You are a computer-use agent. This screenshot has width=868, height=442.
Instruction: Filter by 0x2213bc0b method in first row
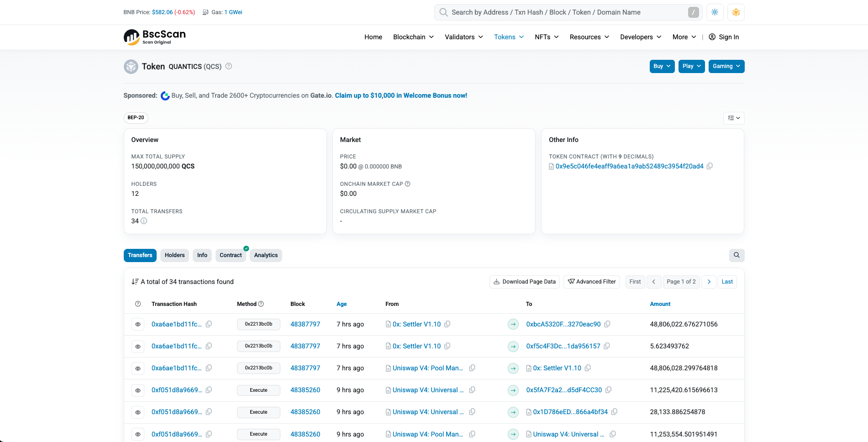click(x=258, y=324)
